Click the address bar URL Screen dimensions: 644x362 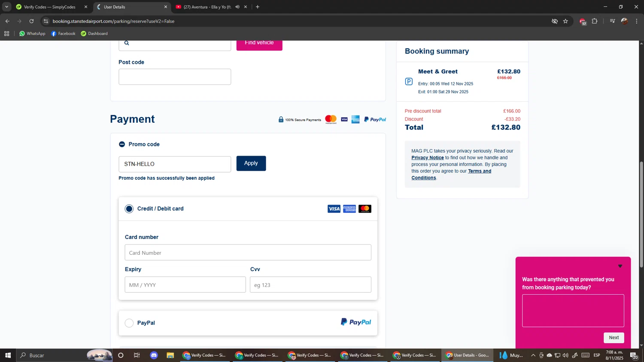(113, 21)
